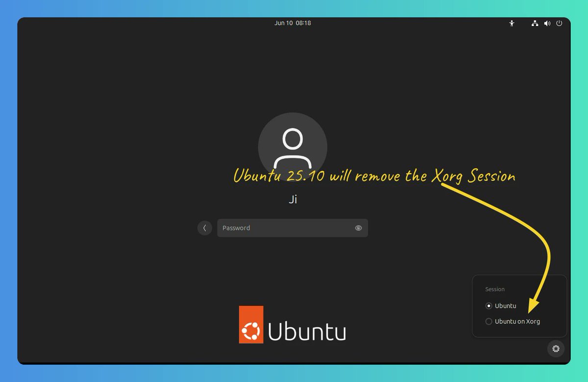Open the clock menu showing Jun 10 08:18

coord(293,23)
